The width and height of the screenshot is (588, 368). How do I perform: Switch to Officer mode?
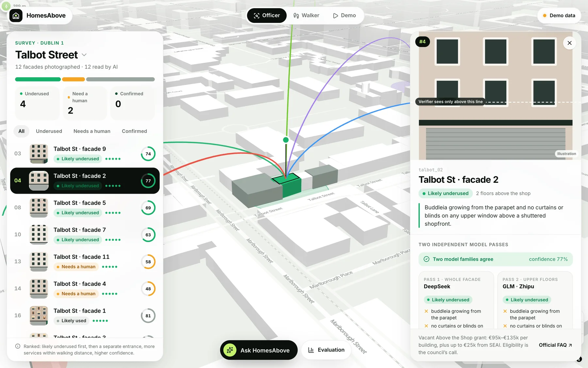267,15
